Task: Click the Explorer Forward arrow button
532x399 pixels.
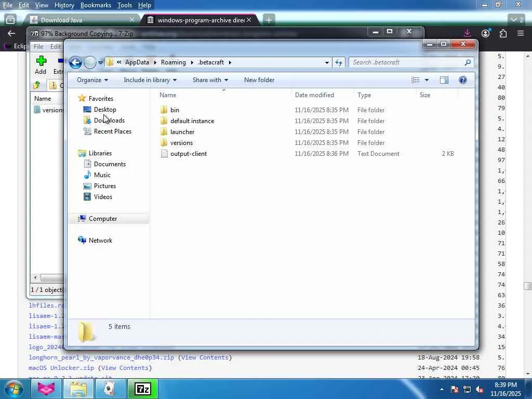Action: click(x=90, y=62)
